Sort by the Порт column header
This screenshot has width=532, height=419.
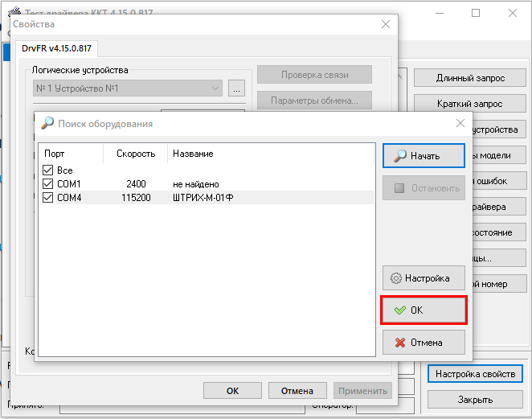(x=71, y=154)
